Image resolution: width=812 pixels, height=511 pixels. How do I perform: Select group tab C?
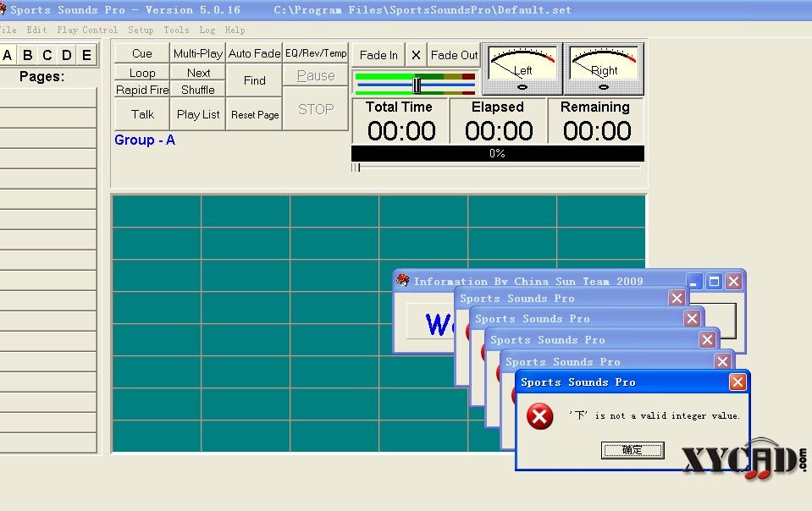point(47,55)
